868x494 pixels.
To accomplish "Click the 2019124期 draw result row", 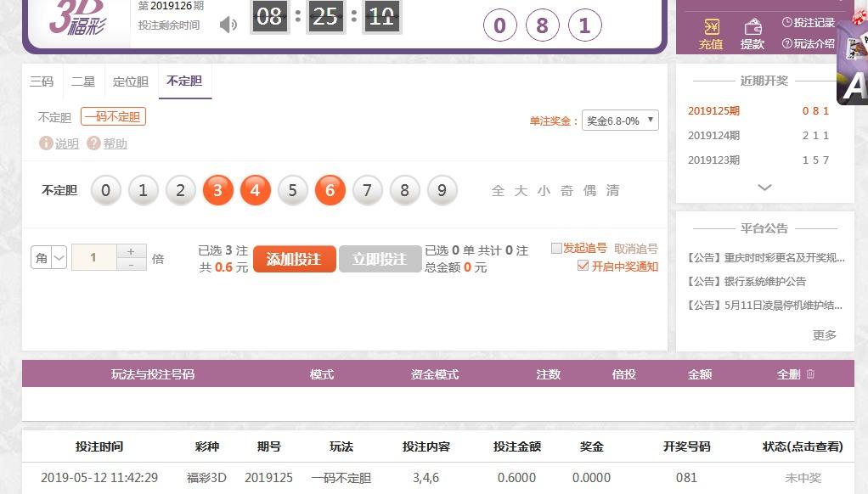I will [758, 136].
